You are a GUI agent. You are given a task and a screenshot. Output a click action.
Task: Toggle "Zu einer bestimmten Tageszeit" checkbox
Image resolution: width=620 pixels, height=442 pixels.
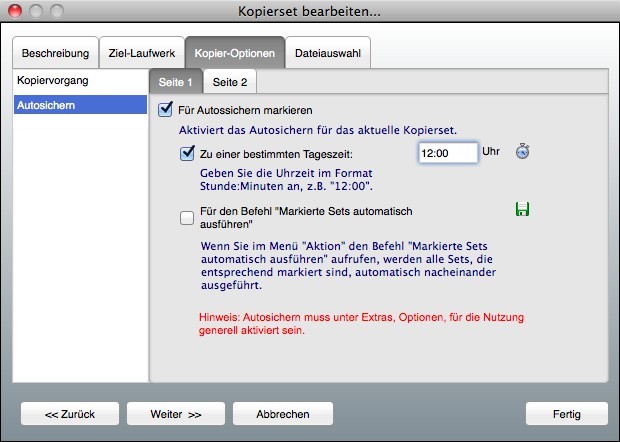pos(186,153)
